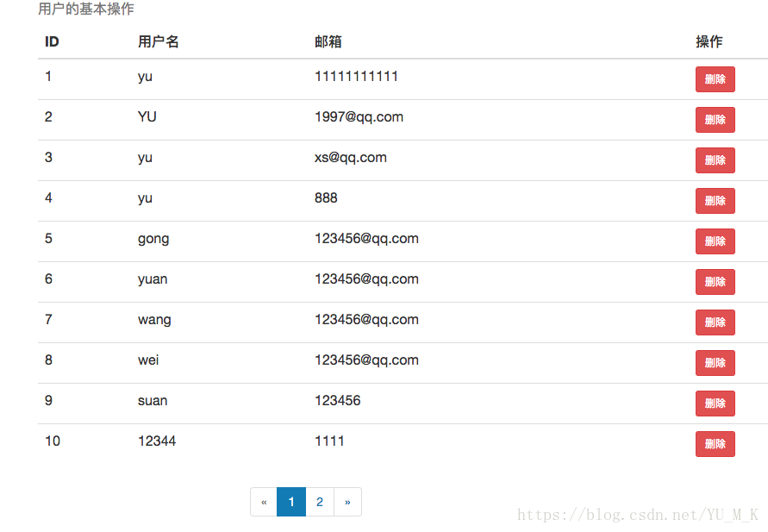This screenshot has height=532, width=768.
Task: Delete user row with ID 1
Action: [x=715, y=79]
